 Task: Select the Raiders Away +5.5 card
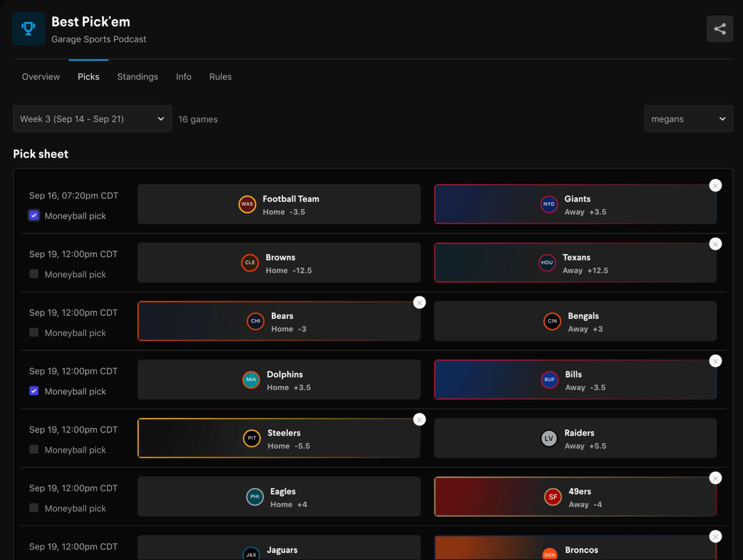point(575,439)
